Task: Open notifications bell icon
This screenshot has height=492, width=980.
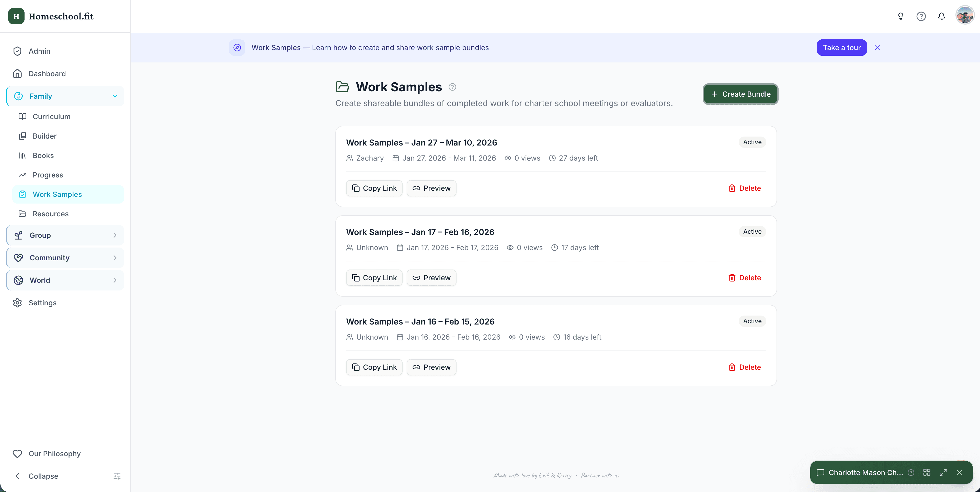Action: (x=942, y=16)
